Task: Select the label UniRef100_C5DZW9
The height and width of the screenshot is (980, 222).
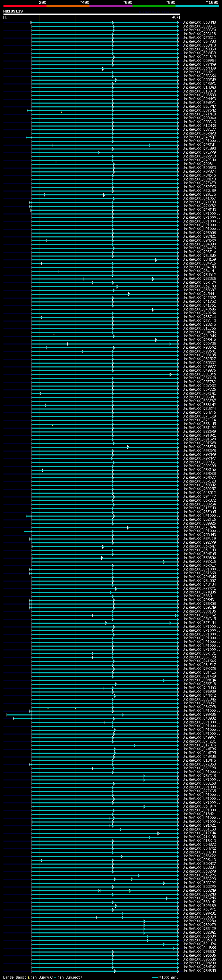Action: point(199,80)
